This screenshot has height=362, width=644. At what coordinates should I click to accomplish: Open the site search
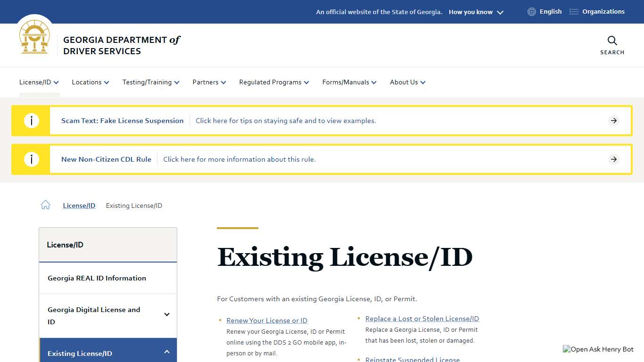point(612,45)
